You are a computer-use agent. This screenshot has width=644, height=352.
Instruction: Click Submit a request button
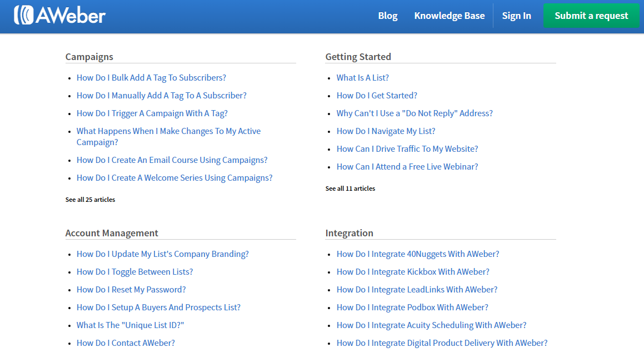point(591,16)
